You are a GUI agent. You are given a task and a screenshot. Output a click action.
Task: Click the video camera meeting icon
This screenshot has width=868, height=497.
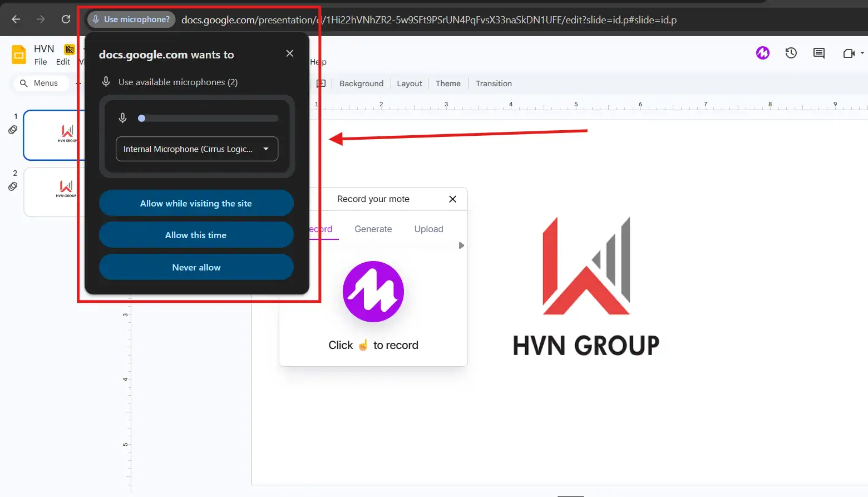849,53
